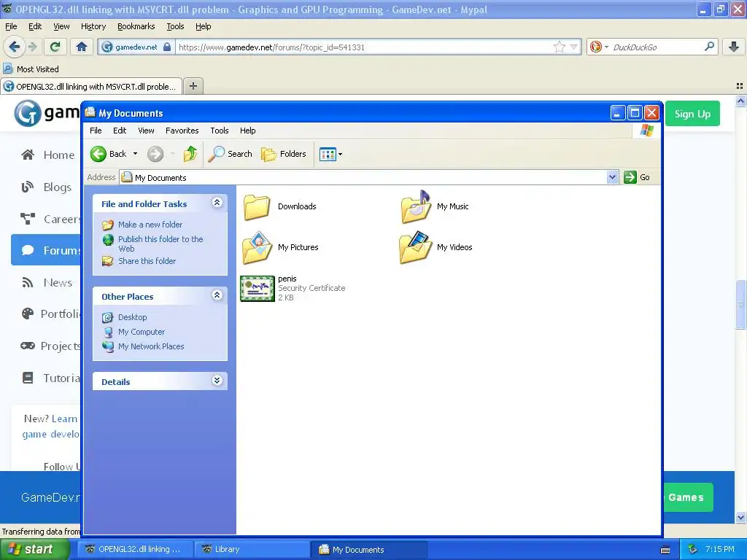This screenshot has height=560, width=747.
Task: Click the tray icon beside the clock
Action: point(693,549)
